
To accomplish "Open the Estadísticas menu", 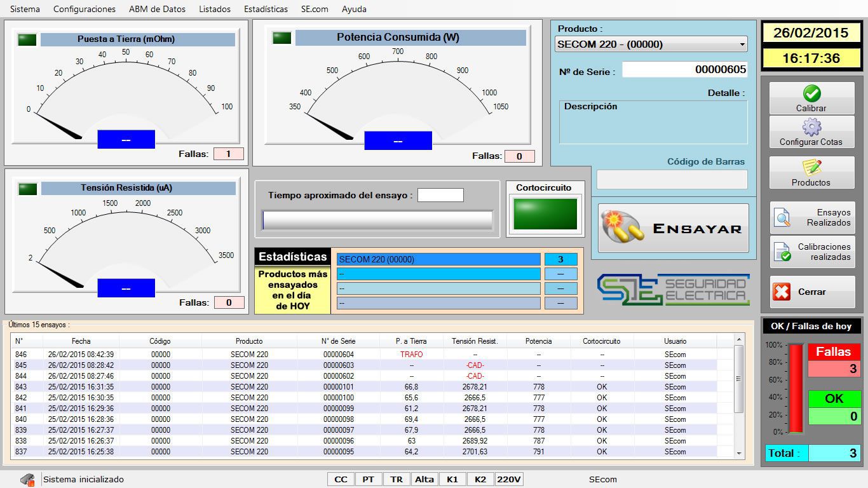I will [x=266, y=9].
